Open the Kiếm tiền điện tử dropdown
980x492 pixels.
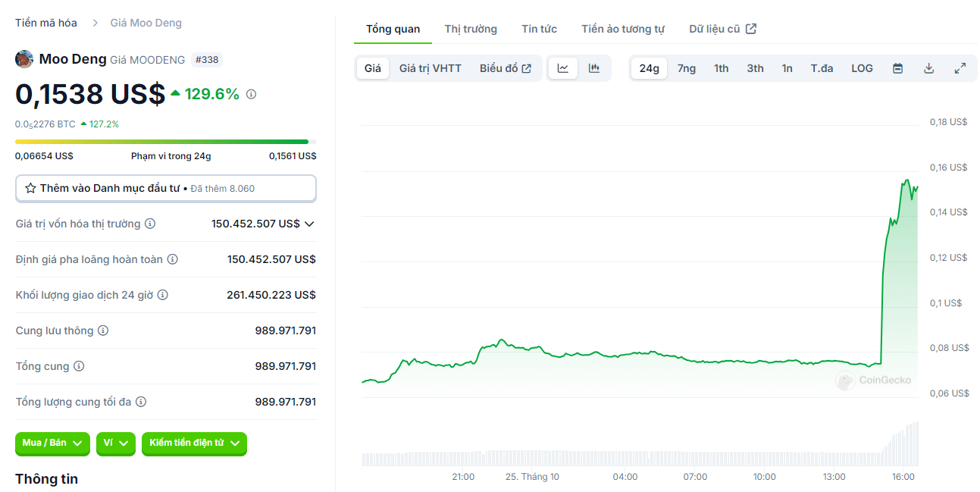(194, 443)
